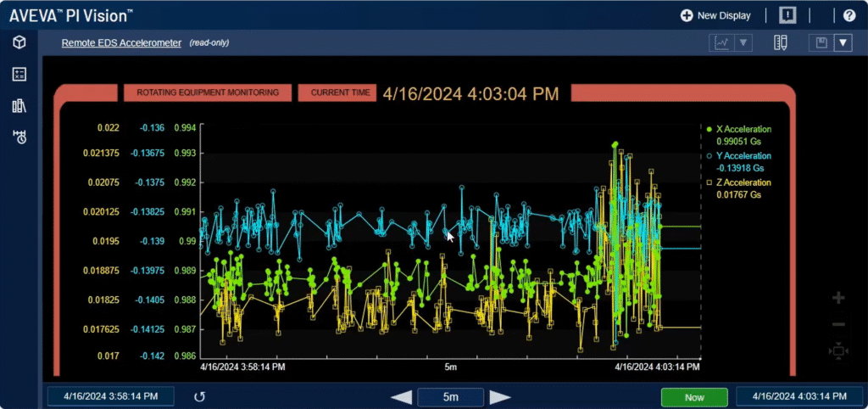
Task: Expand the Save options dropdown arrow
Action: pyautogui.click(x=843, y=42)
